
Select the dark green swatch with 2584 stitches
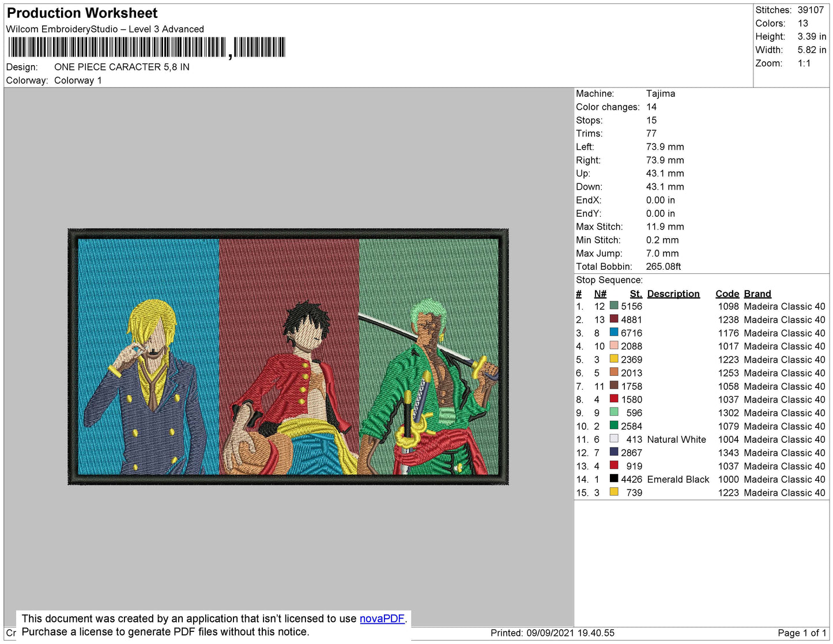pyautogui.click(x=614, y=425)
